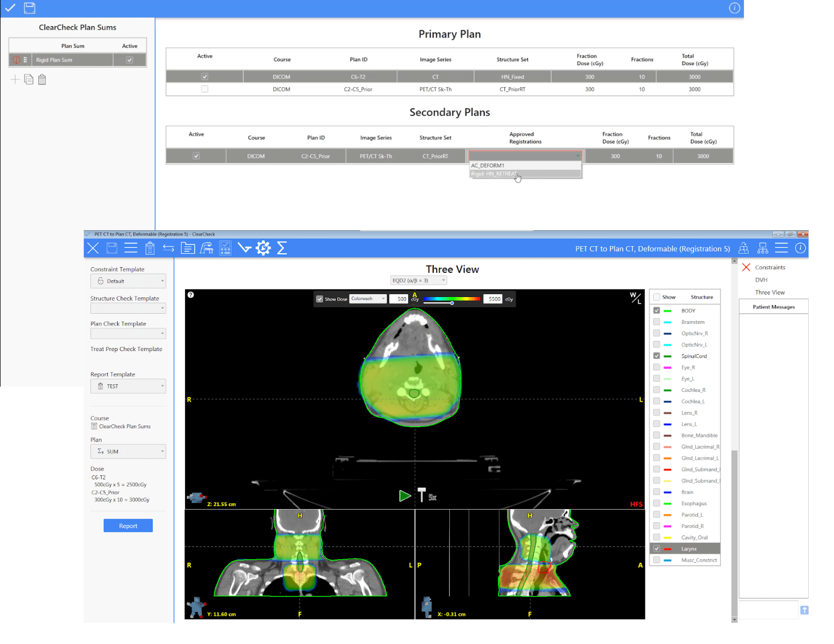Screen dimensions: 834x644
Task: Click the Report button
Action: 128,526
